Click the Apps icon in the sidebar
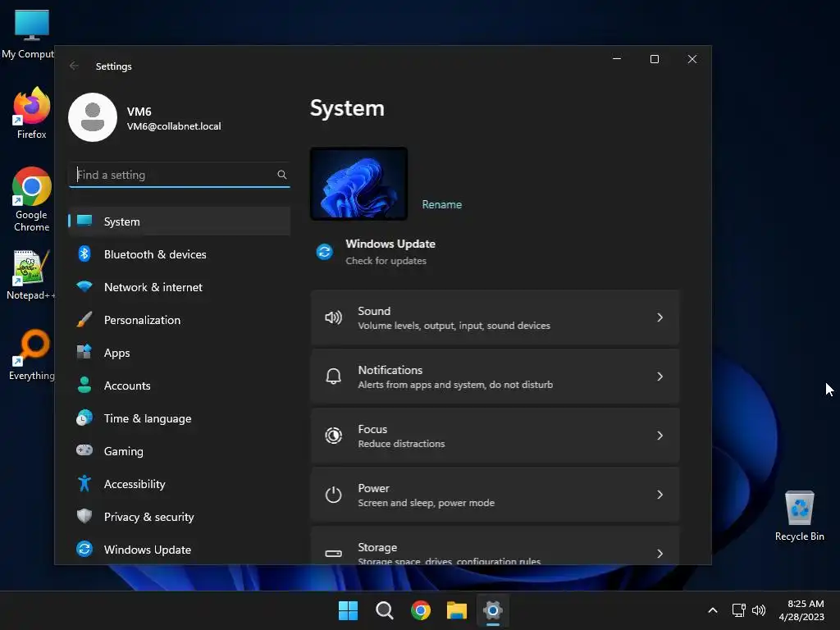840x630 pixels. pos(84,351)
